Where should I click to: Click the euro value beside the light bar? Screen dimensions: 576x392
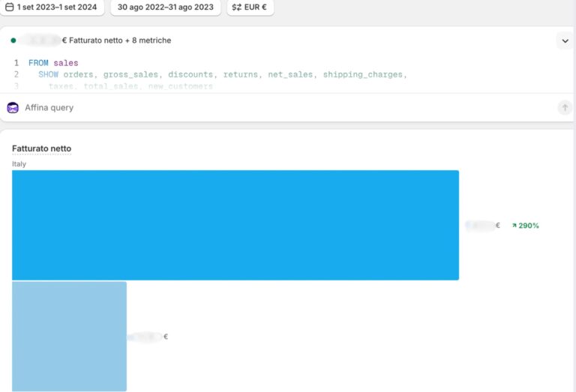pyautogui.click(x=148, y=337)
